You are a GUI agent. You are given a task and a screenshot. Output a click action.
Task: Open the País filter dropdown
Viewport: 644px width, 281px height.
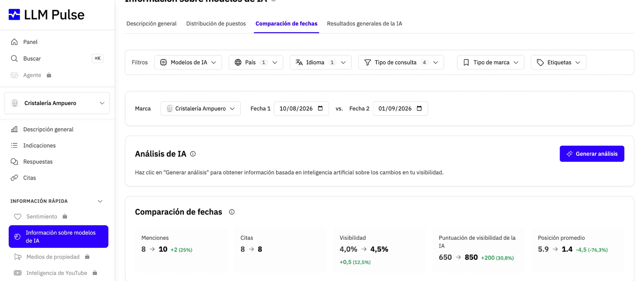[256, 62]
